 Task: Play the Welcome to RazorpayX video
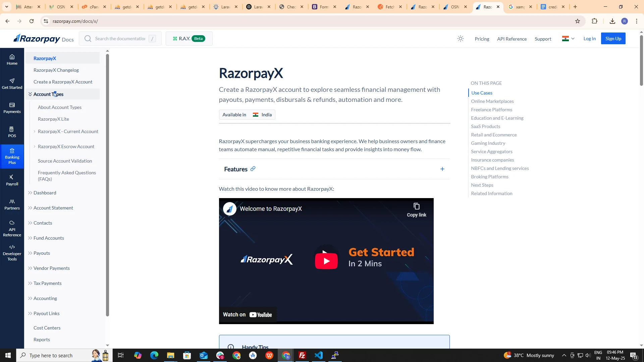click(326, 261)
